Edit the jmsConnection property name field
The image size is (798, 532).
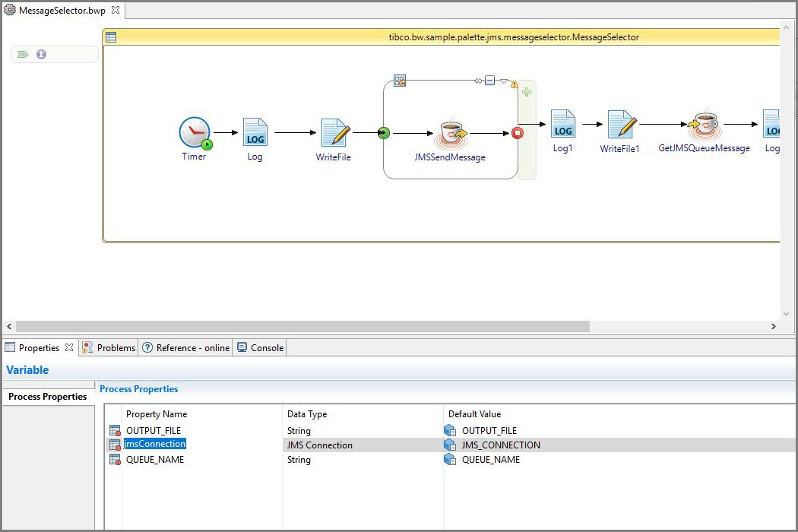coord(155,444)
